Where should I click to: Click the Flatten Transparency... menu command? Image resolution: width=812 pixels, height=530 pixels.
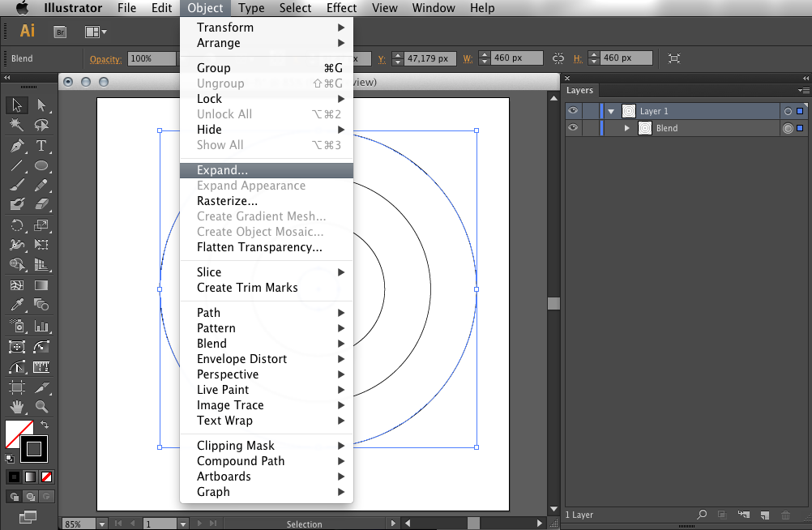259,247
